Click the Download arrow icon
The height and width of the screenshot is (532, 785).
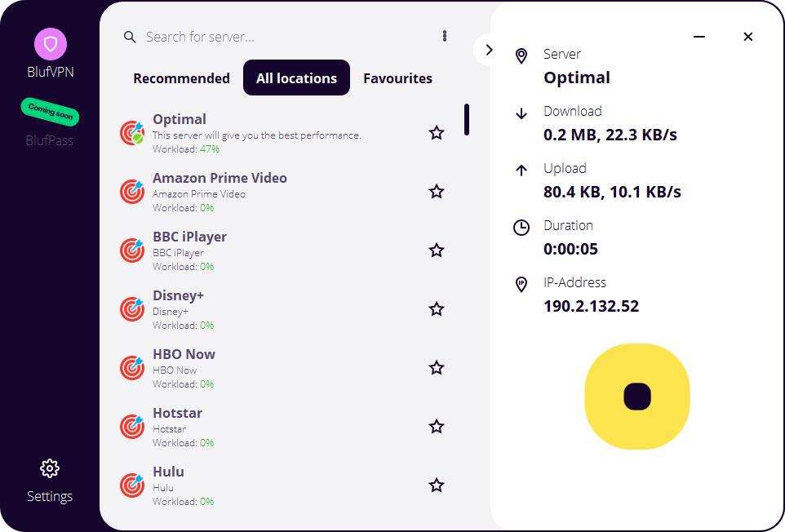click(521, 113)
